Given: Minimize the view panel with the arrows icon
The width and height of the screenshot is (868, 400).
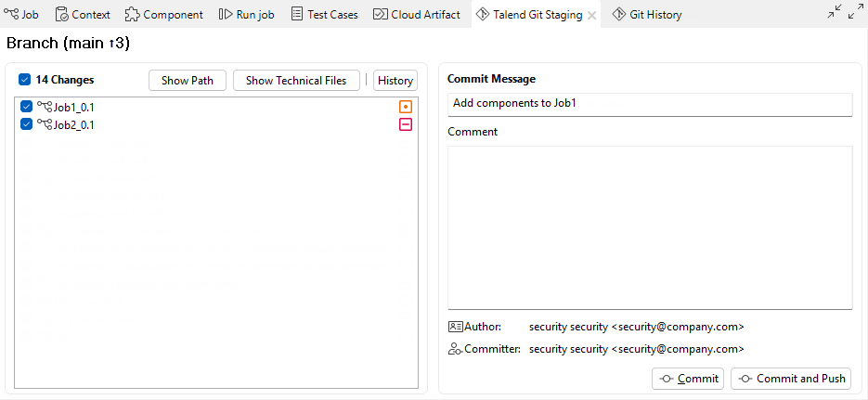Looking at the screenshot, I should (x=835, y=11).
